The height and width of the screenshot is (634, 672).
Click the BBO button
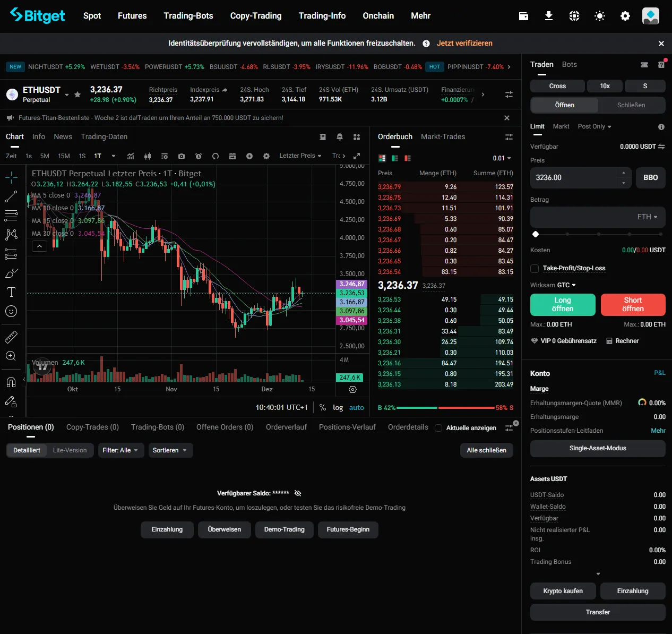tap(650, 178)
